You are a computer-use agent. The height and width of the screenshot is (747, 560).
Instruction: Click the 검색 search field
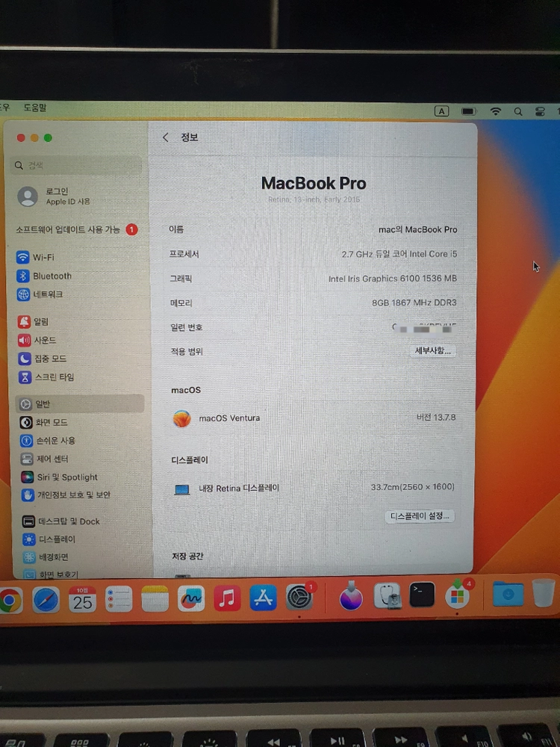[76, 165]
